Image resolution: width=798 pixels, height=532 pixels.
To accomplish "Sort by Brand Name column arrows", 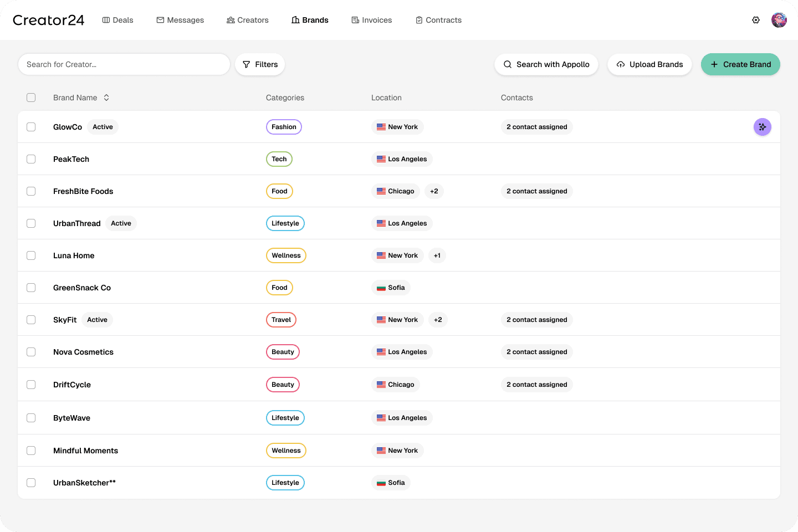I will click(x=106, y=98).
